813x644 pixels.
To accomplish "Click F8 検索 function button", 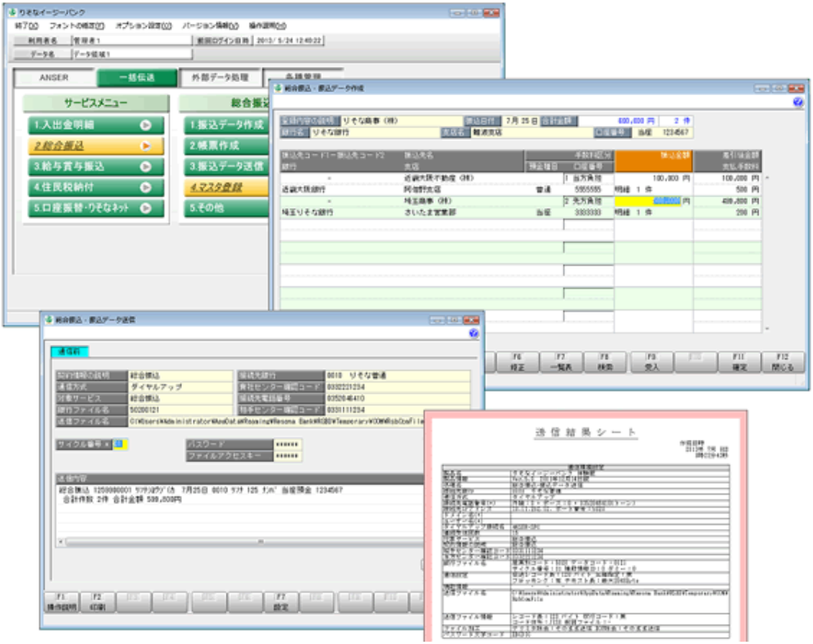I will click(604, 362).
